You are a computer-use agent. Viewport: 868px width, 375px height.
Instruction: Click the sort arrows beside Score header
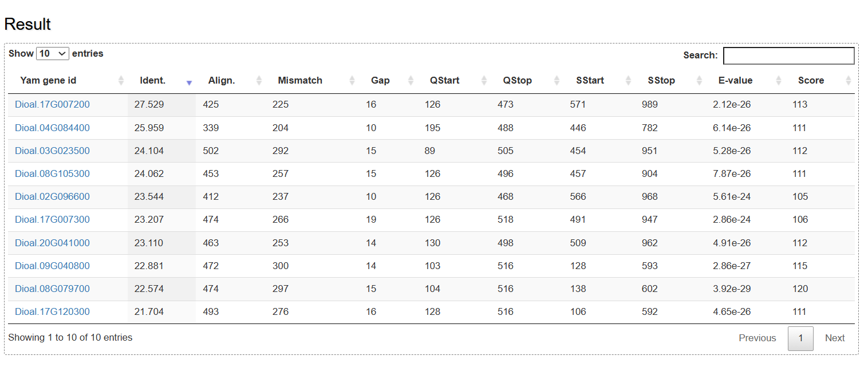tap(848, 81)
